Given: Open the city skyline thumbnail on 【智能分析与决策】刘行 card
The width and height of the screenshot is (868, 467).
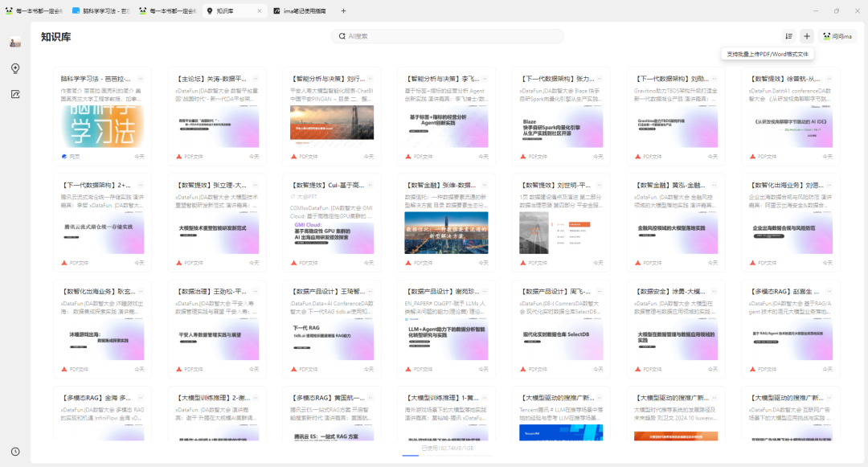Looking at the screenshot, I should click(332, 122).
